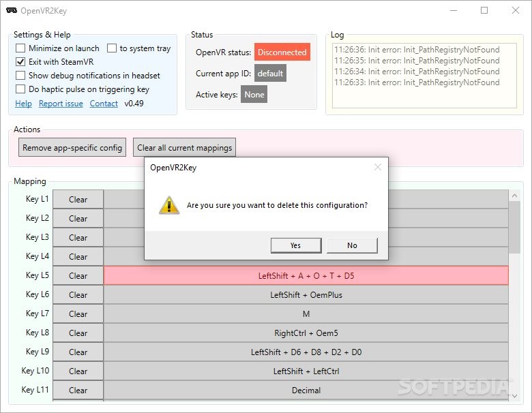Clear the Key L3 mapping

pos(78,237)
